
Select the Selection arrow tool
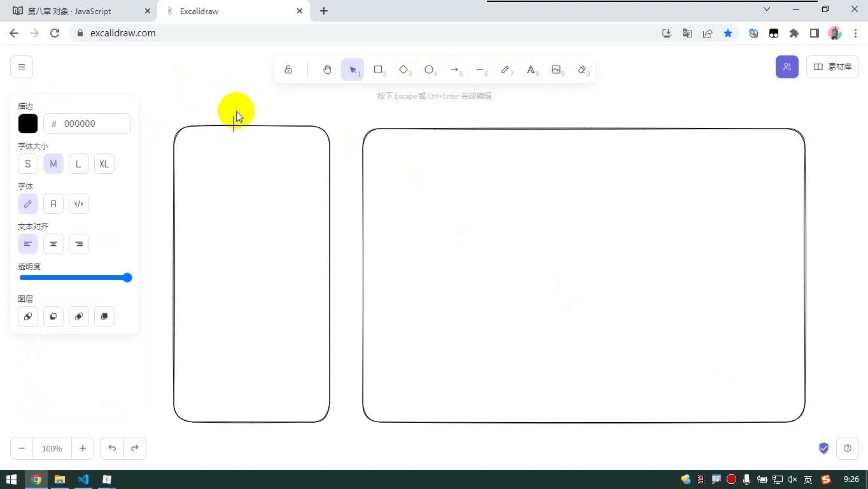(353, 69)
